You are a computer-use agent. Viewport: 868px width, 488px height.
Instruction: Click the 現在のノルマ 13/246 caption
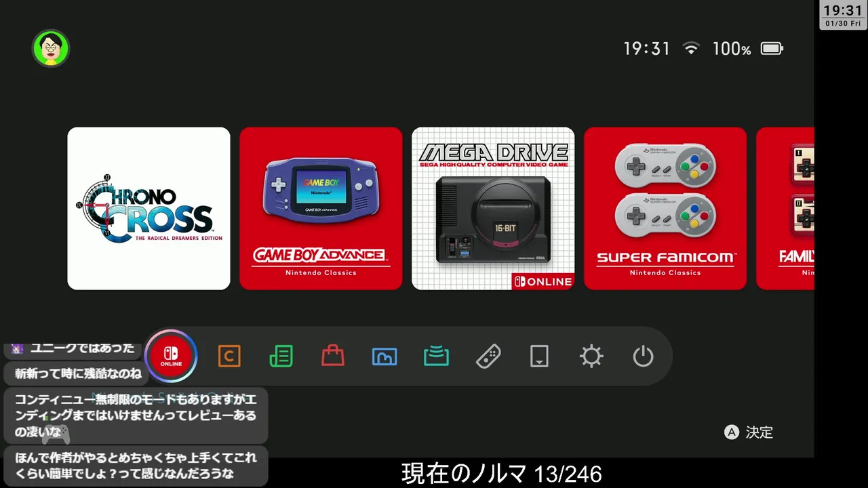(x=502, y=474)
